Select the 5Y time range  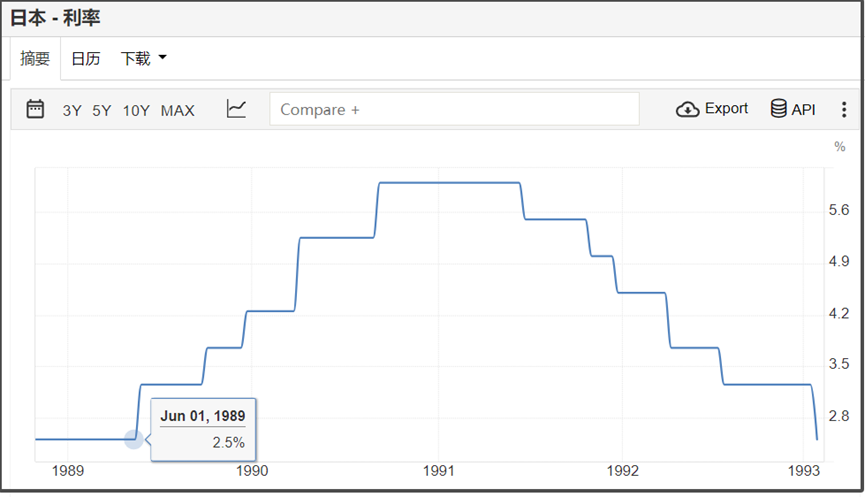click(102, 110)
